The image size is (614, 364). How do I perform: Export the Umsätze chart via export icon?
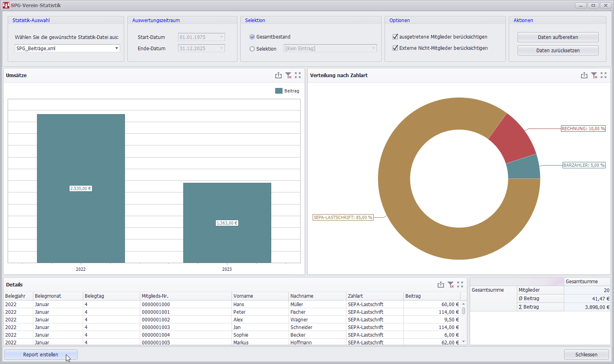click(x=278, y=75)
